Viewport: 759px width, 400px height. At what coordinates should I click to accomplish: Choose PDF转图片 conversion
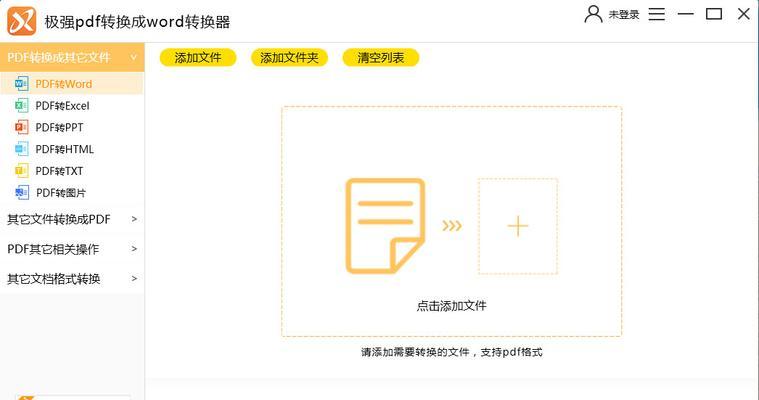tap(61, 193)
